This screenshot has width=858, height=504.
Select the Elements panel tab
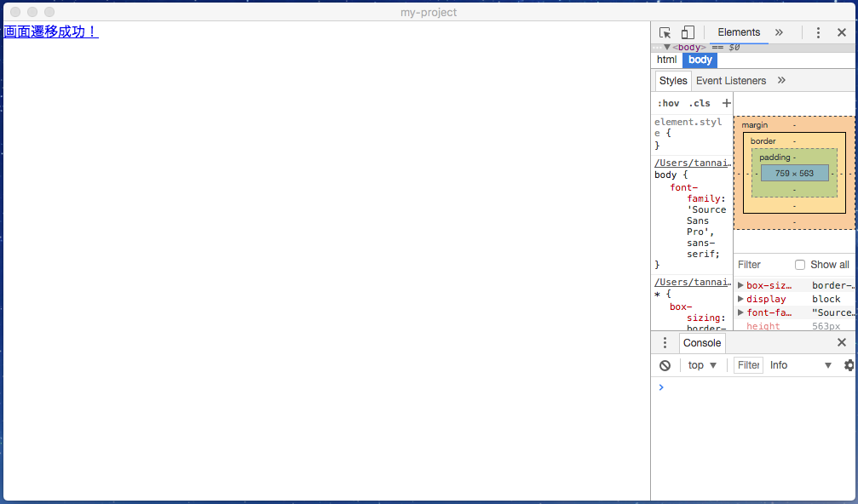pos(738,31)
